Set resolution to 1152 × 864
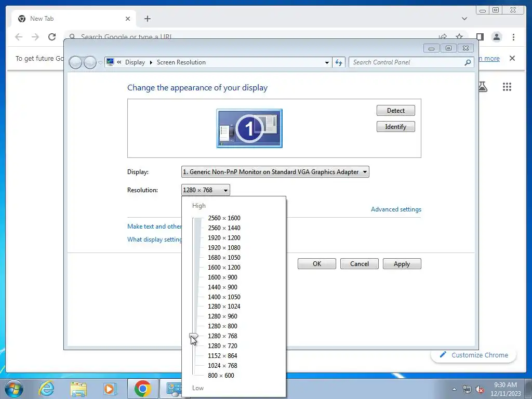 222,355
